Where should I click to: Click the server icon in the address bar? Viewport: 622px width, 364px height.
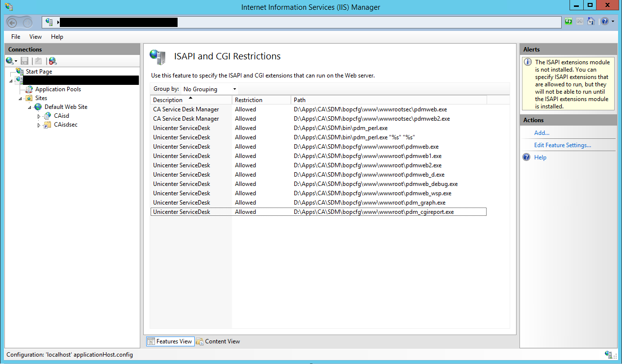click(x=50, y=22)
